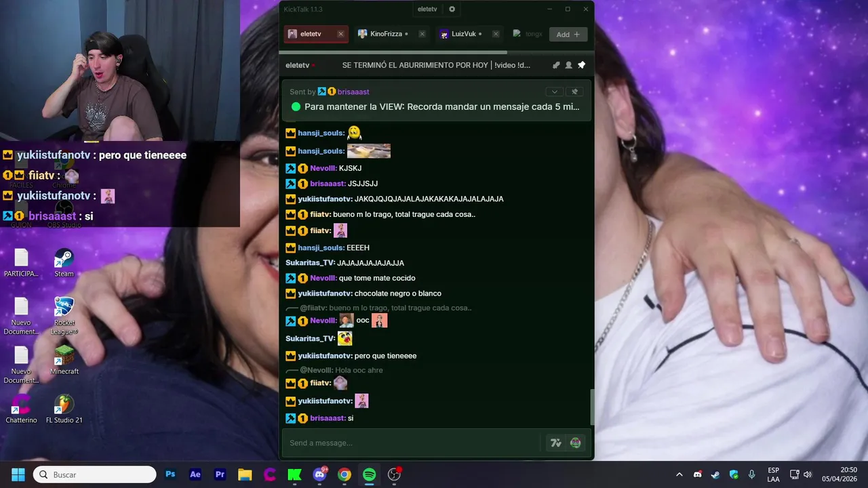This screenshot has width=868, height=488.
Task: Open the chatters user list icon
Action: point(569,65)
